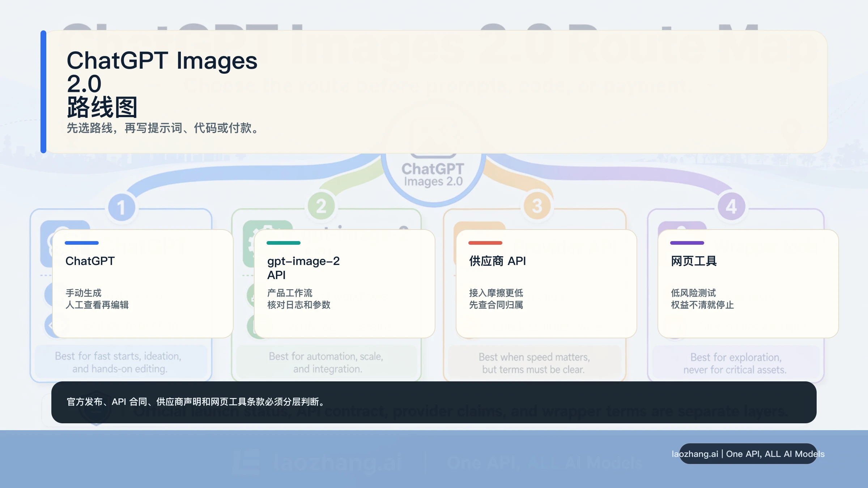Click the laozhang.ai One API badge
The width and height of the screenshot is (868, 488).
[748, 454]
